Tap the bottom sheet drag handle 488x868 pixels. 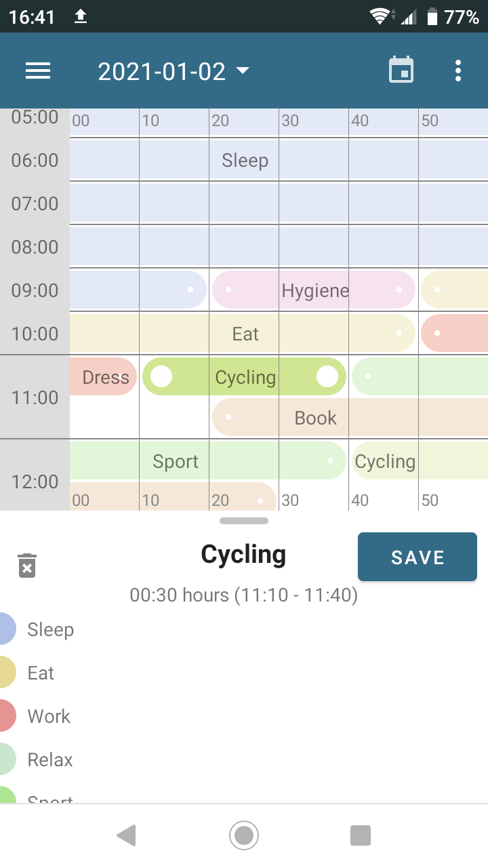tap(244, 521)
